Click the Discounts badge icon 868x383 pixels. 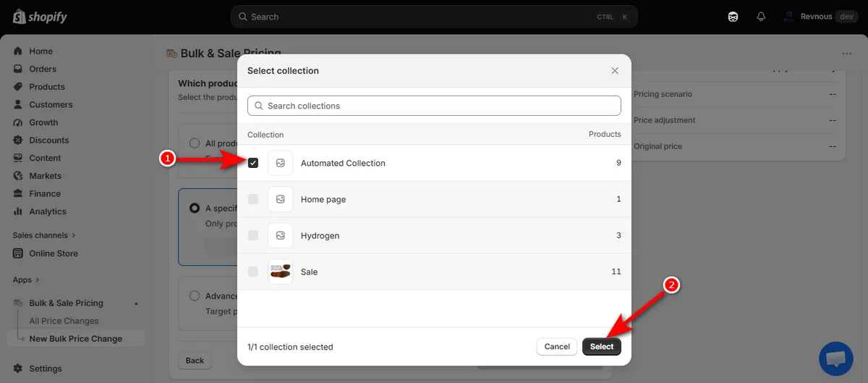click(18, 140)
